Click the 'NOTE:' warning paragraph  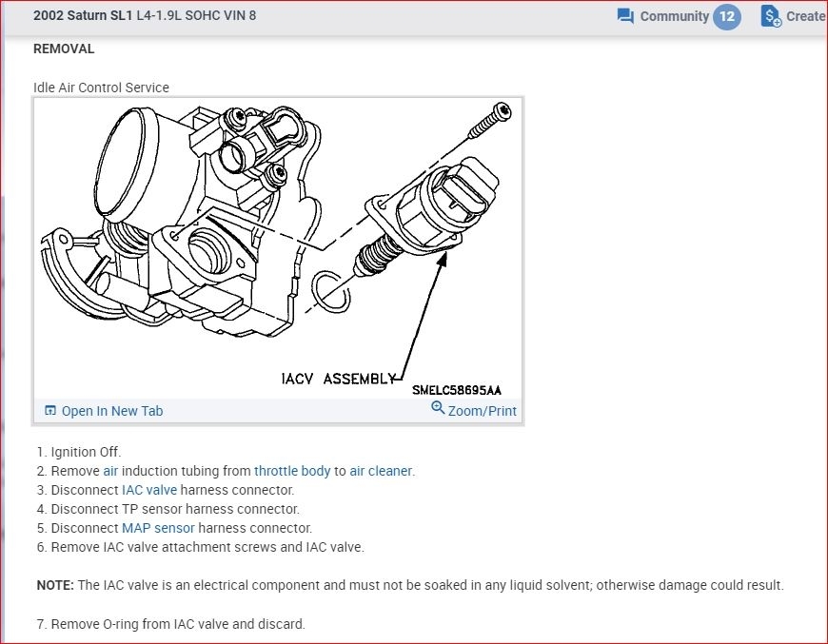410,585
